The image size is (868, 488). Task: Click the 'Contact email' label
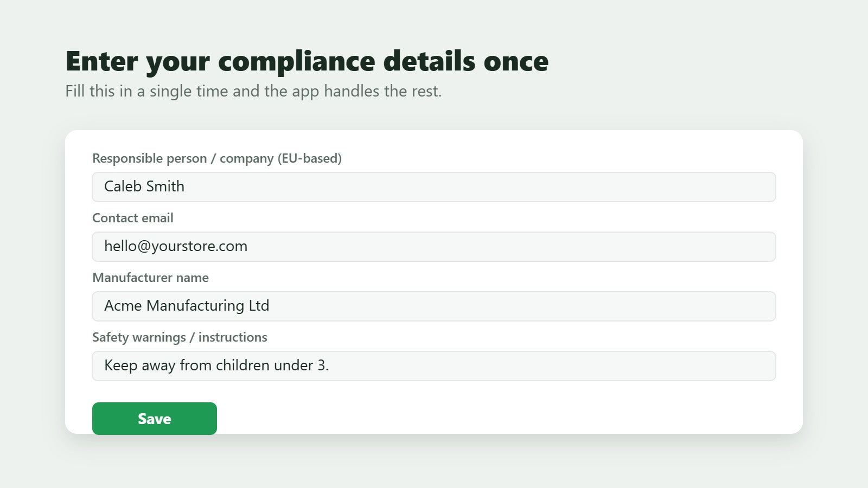click(133, 218)
